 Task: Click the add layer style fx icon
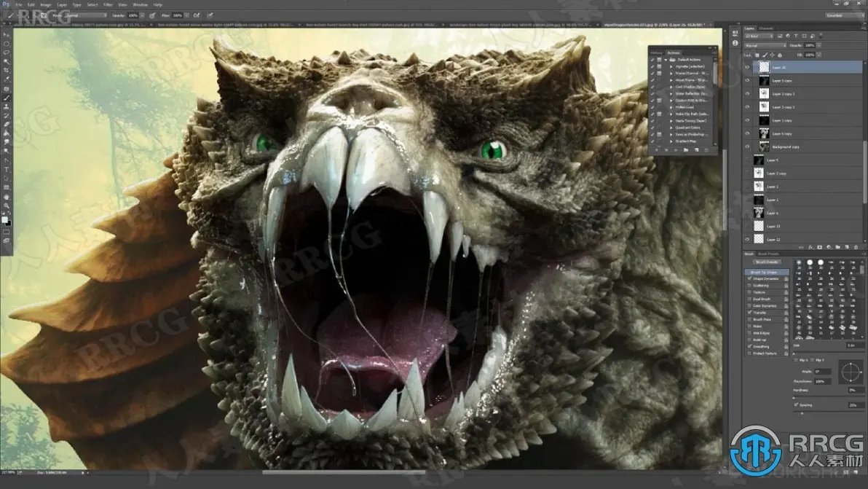point(810,247)
